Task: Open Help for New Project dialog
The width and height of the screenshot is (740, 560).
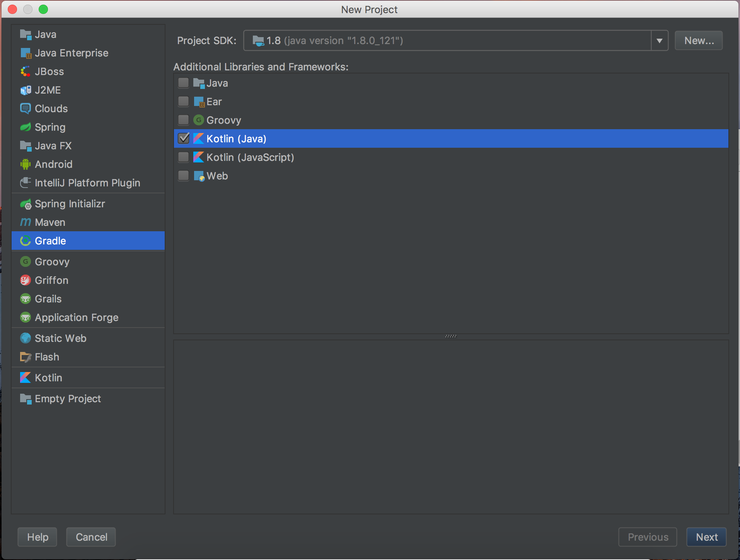Action: [38, 537]
